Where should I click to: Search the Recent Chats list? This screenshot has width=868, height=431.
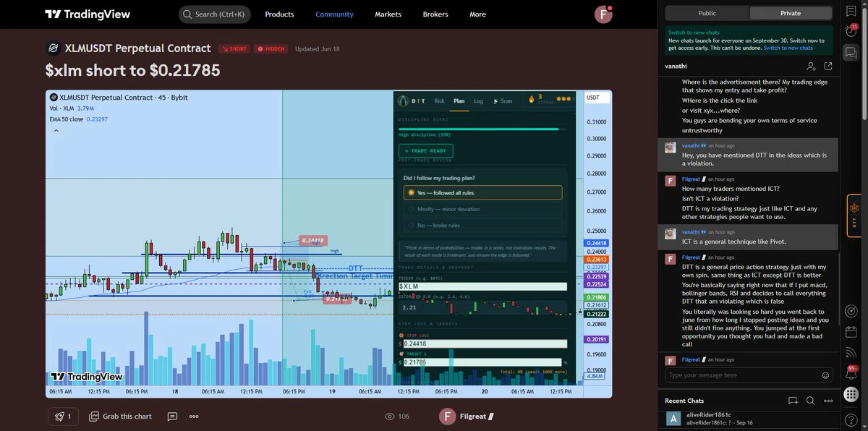point(811,401)
